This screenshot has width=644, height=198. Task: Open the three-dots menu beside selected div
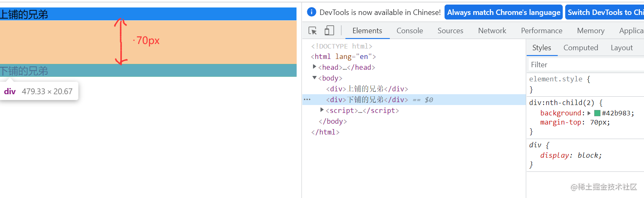click(307, 100)
